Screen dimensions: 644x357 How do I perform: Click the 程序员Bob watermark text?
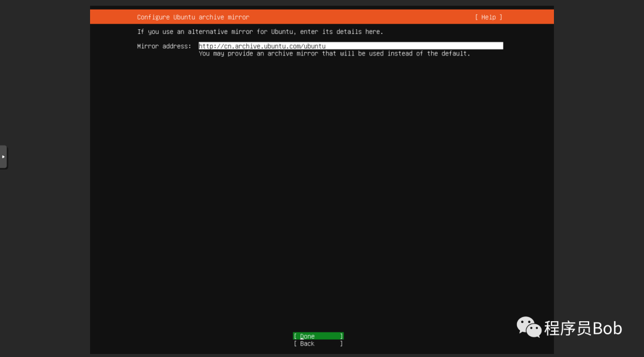pyautogui.click(x=583, y=328)
